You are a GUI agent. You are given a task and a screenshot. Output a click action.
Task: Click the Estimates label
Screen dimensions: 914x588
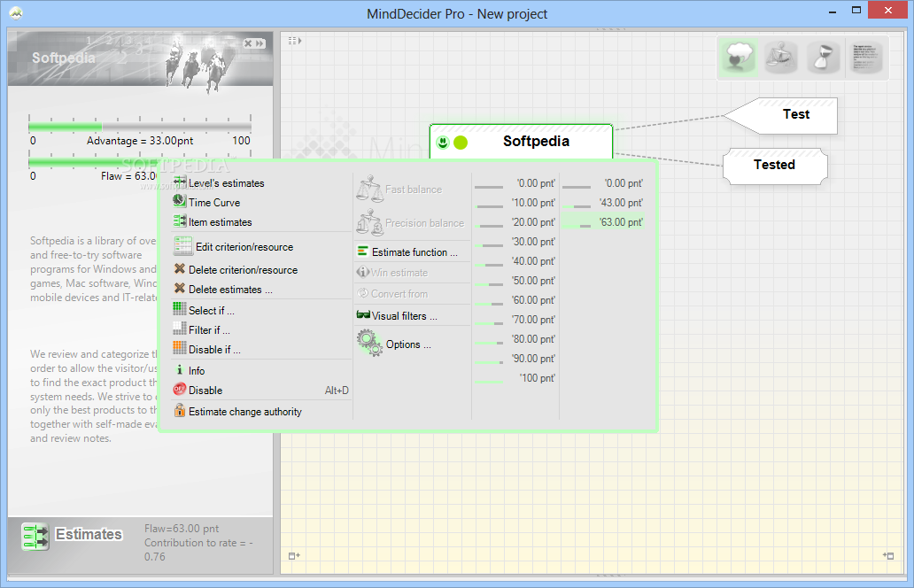point(89,534)
